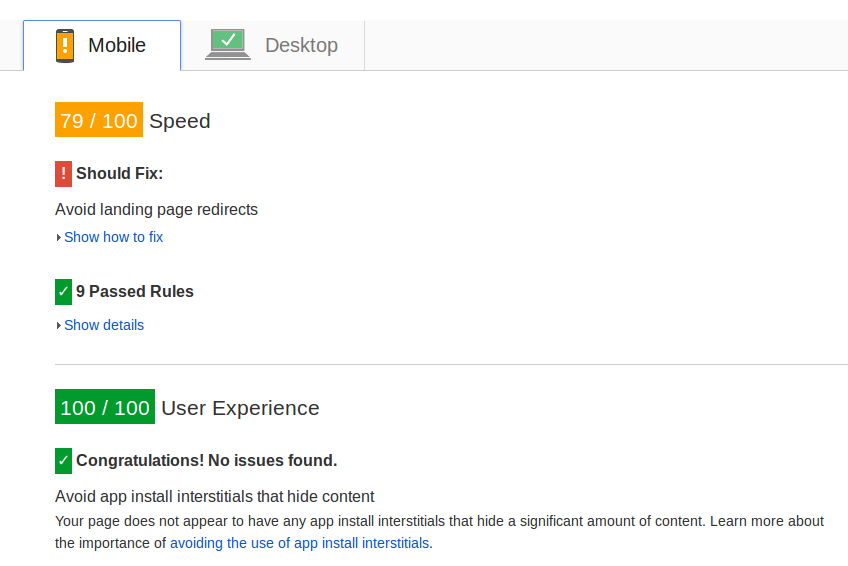Click the green checkmark beside Congratulations message

[63, 461]
